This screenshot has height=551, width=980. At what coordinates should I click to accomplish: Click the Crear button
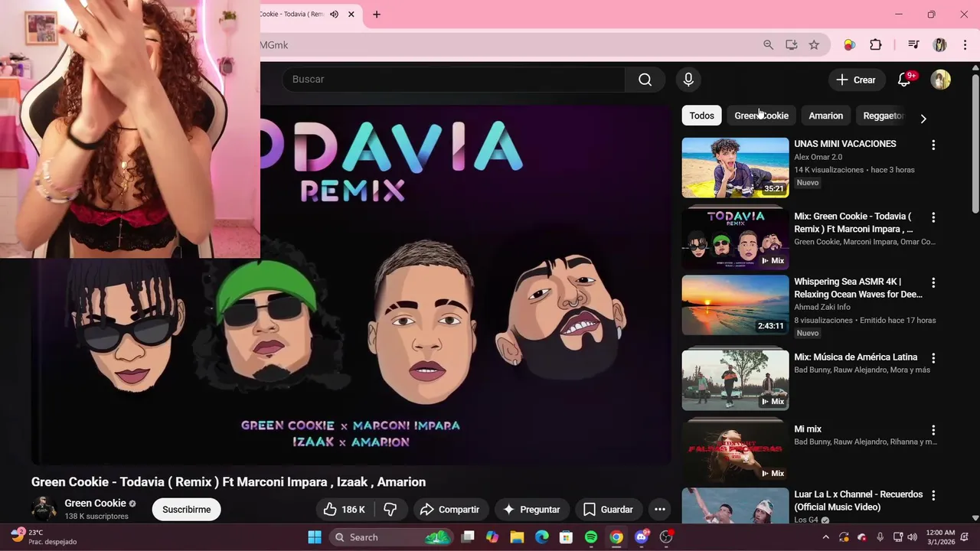856,80
